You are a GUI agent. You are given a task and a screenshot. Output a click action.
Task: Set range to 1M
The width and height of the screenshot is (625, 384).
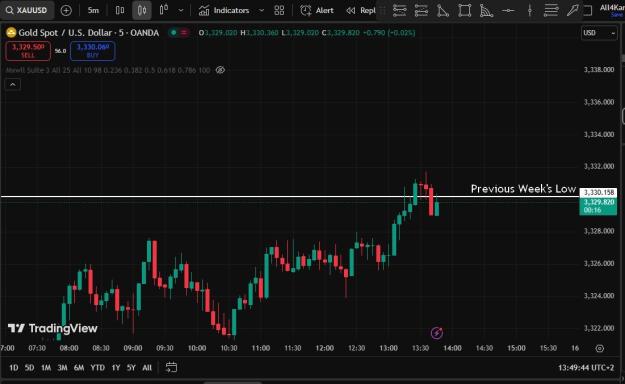(46, 368)
